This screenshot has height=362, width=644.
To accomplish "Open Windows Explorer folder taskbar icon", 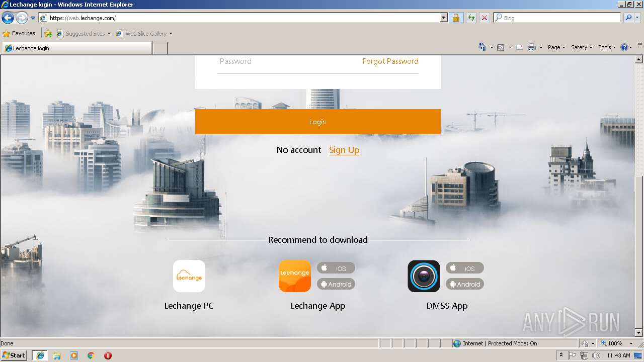I will [x=57, y=355].
